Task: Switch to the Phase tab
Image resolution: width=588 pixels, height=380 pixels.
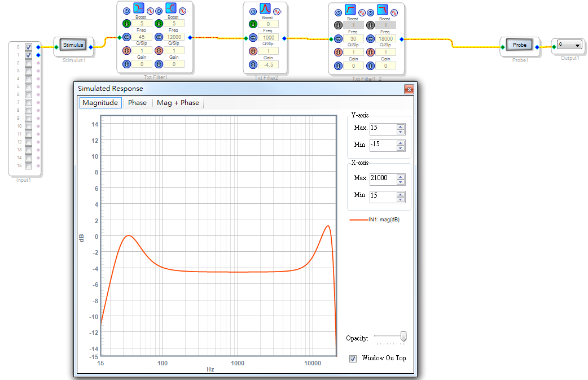Action: [137, 103]
